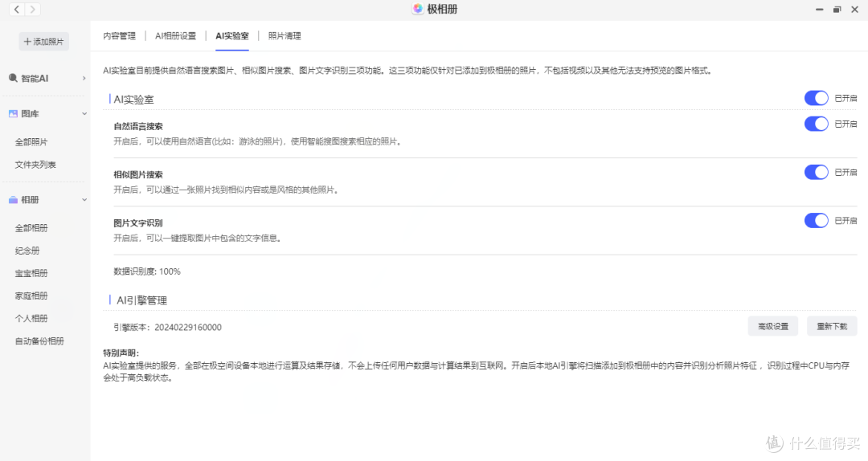Click the 引擎版本 20240229160000 text
868x461 pixels.
click(167, 327)
